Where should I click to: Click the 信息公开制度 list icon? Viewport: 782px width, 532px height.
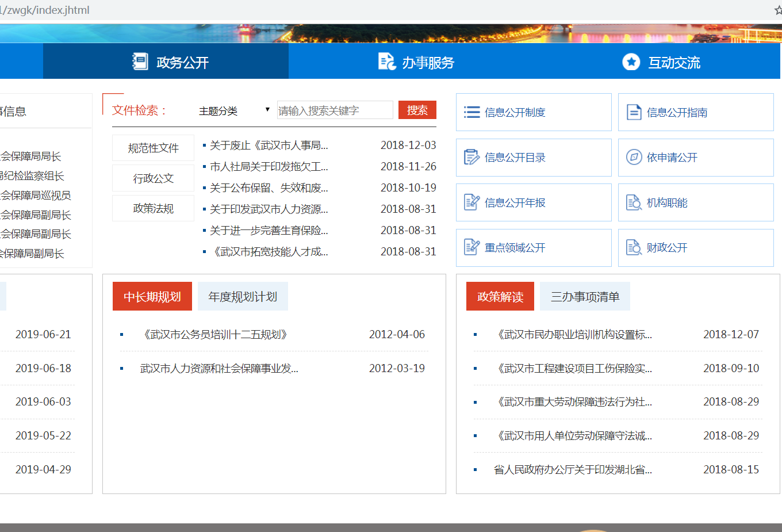click(471, 112)
